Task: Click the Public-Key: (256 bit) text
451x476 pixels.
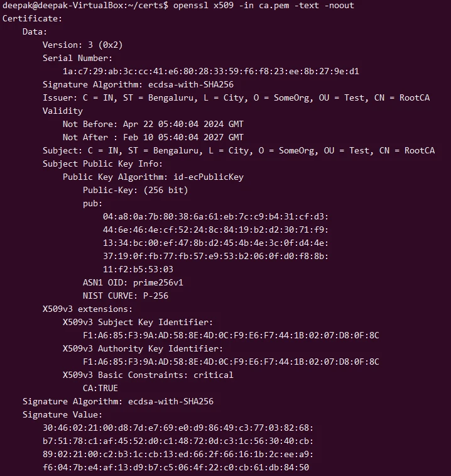Action: point(135,190)
